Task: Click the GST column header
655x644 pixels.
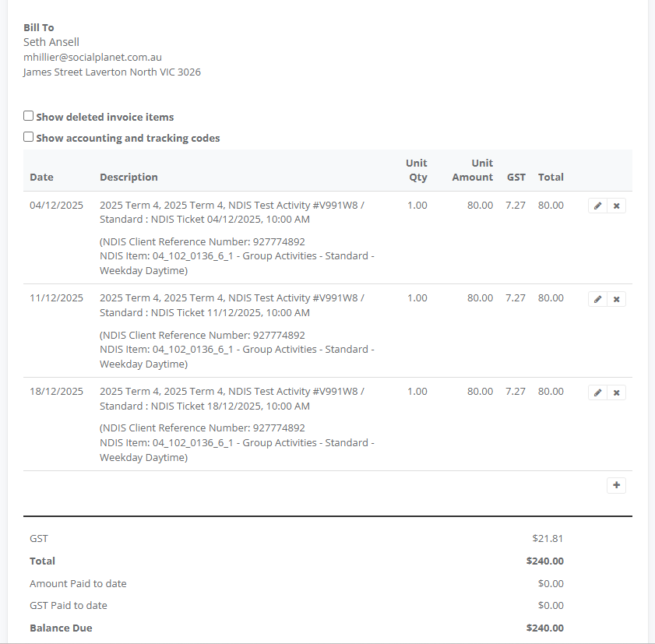Action: (x=516, y=177)
